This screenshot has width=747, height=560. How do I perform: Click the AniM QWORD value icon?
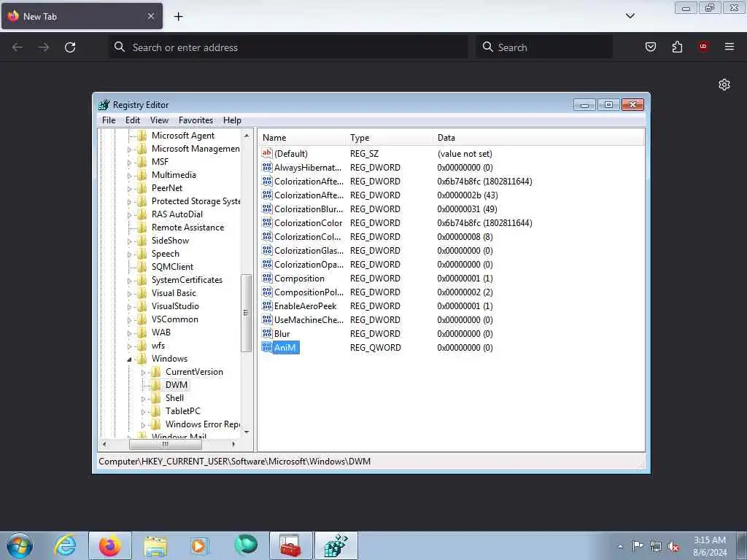(267, 347)
